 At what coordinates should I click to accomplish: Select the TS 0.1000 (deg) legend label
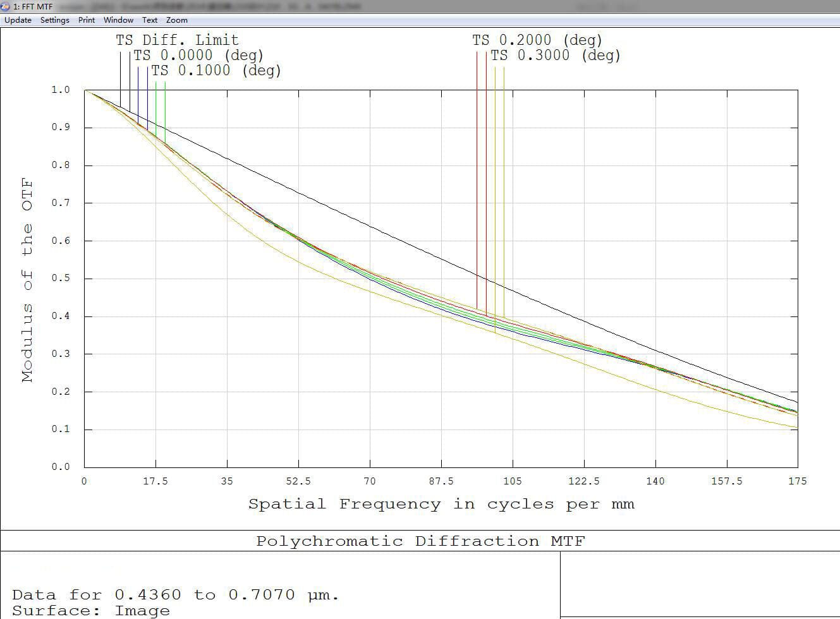click(x=216, y=71)
